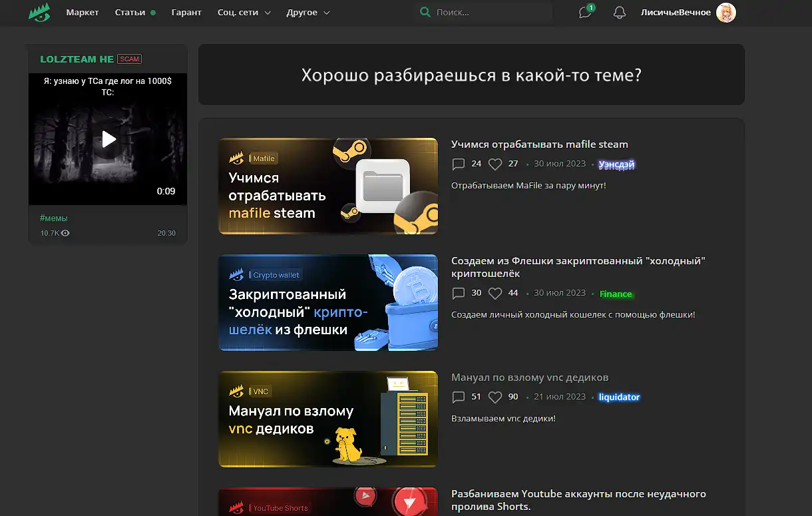Play the LOLZTEAM HE video

(109, 138)
